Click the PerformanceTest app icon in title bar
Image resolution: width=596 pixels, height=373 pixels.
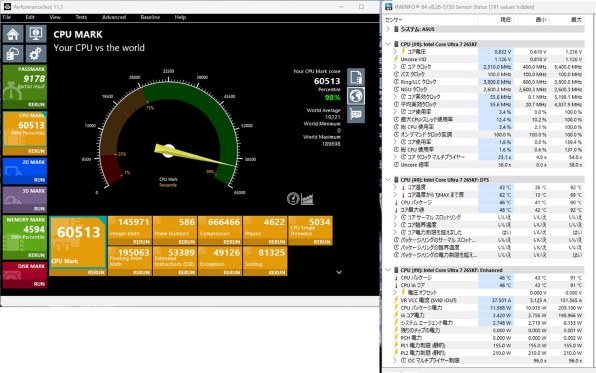pyautogui.click(x=7, y=7)
